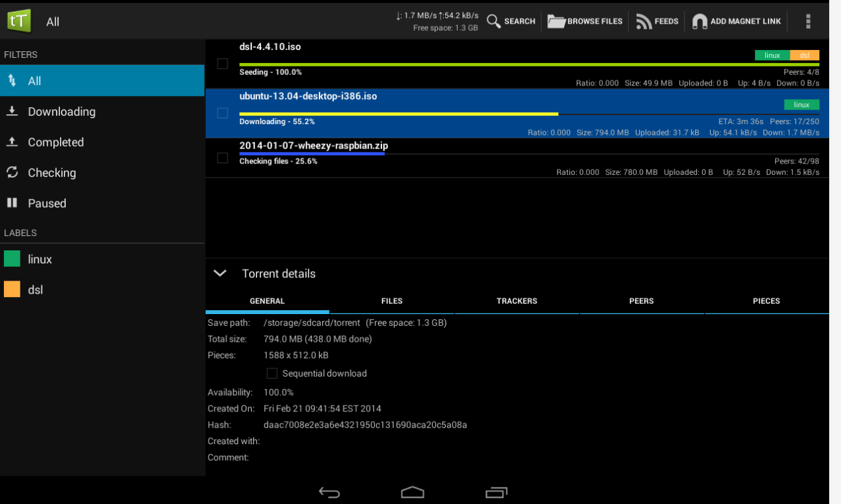Click the hash value daac7008e2e3a6e4...
Viewport: 841px width, 504px height.
click(365, 425)
